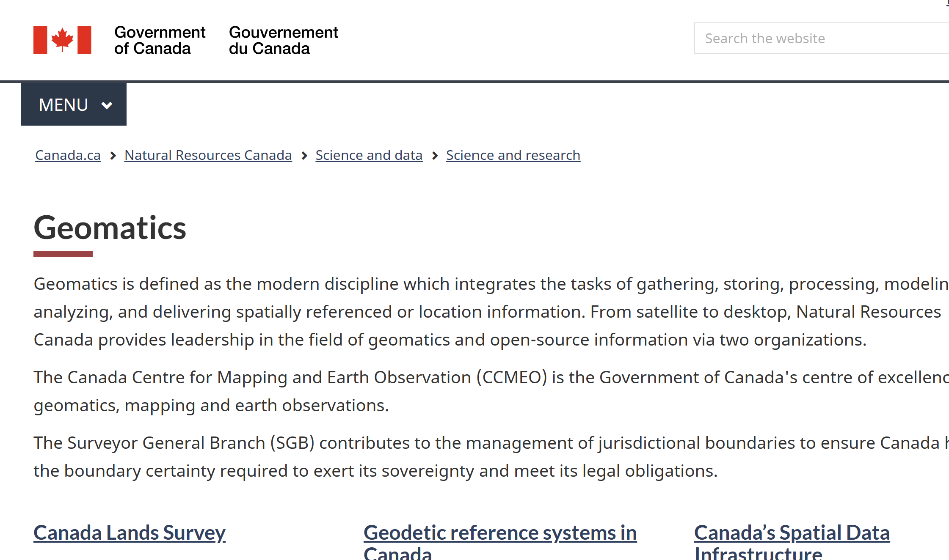The width and height of the screenshot is (949, 560).
Task: Open Canada's Spatial Data Infrastructure link
Action: point(792,533)
